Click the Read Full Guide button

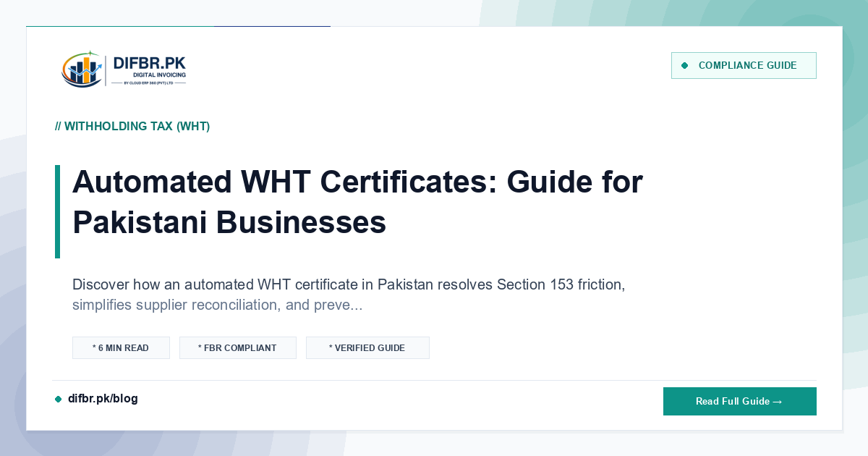point(740,402)
